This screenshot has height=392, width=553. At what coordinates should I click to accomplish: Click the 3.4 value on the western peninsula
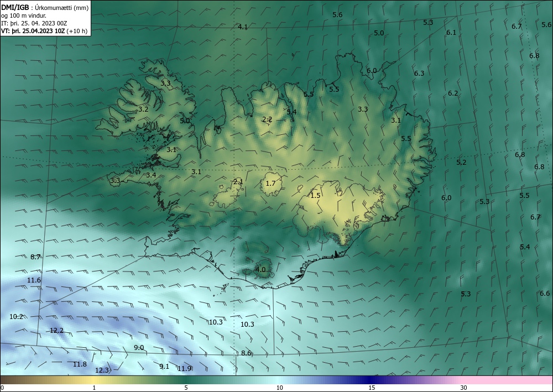click(x=152, y=175)
